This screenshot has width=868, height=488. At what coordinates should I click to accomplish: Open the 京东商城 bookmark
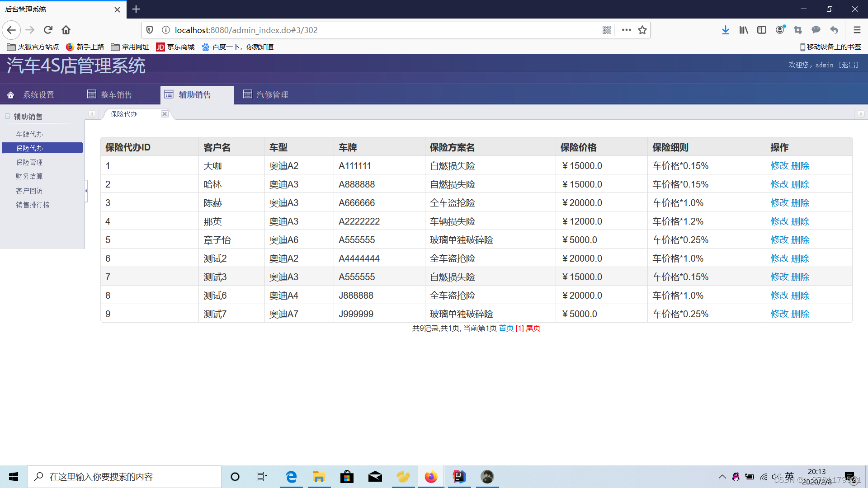pos(175,47)
